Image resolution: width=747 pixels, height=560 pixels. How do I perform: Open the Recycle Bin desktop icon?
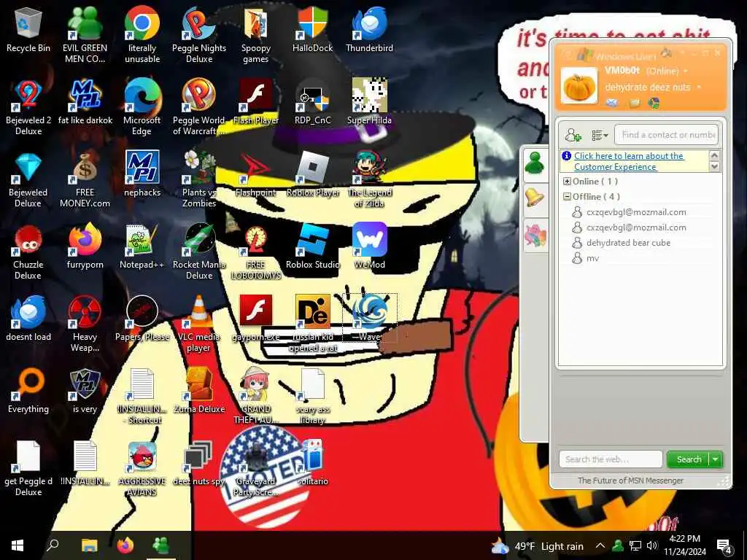pyautogui.click(x=28, y=29)
